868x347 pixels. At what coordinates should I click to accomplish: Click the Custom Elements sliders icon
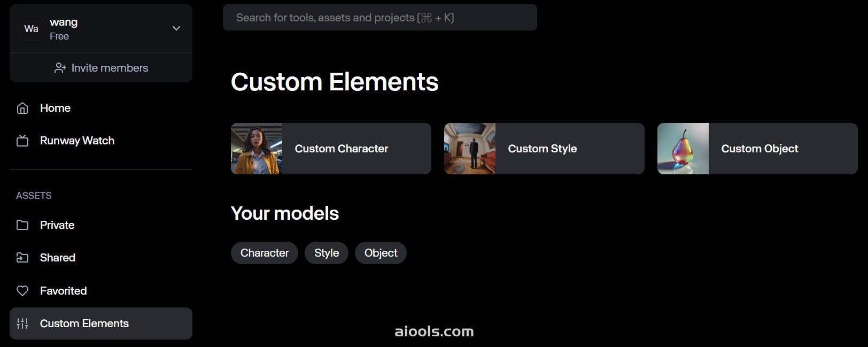[x=22, y=323]
